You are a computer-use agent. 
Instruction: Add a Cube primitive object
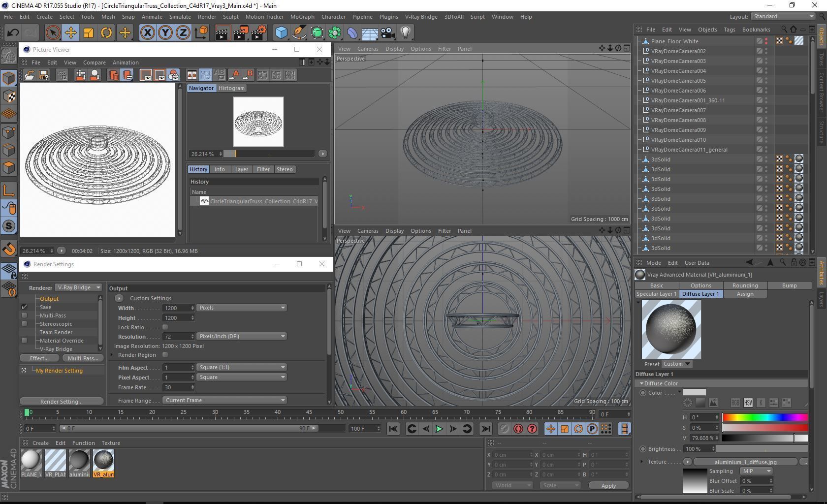point(281,33)
